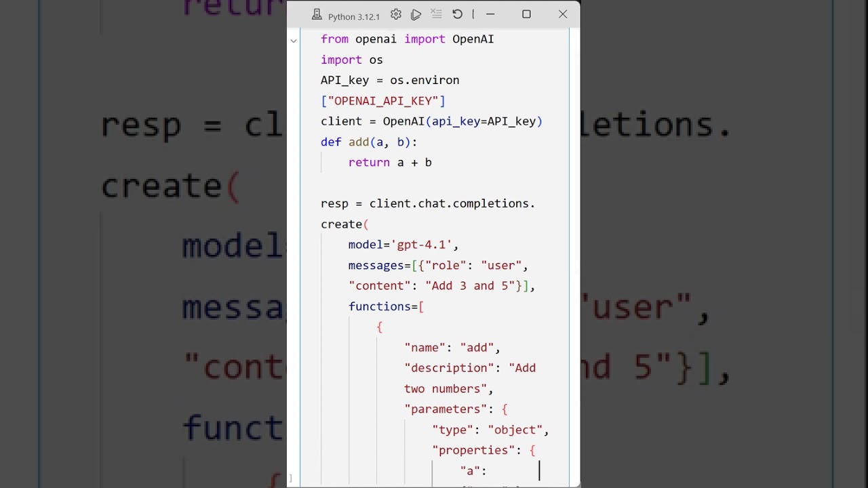This screenshot has width=868, height=488.
Task: Click the '"parameters": {' line
Action: pyautogui.click(x=456, y=409)
